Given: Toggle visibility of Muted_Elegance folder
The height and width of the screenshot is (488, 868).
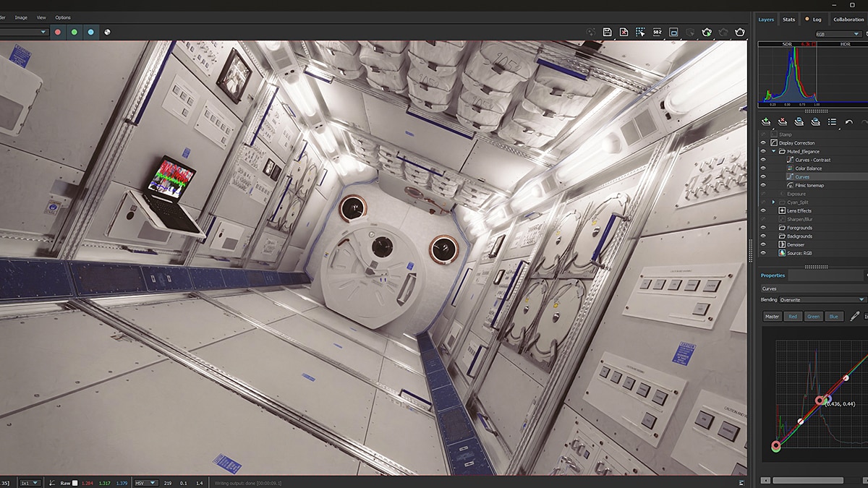Looking at the screenshot, I should click(763, 152).
